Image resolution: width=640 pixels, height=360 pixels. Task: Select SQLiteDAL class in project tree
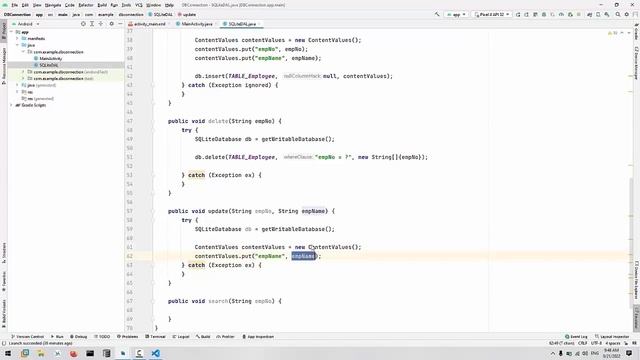[49, 65]
